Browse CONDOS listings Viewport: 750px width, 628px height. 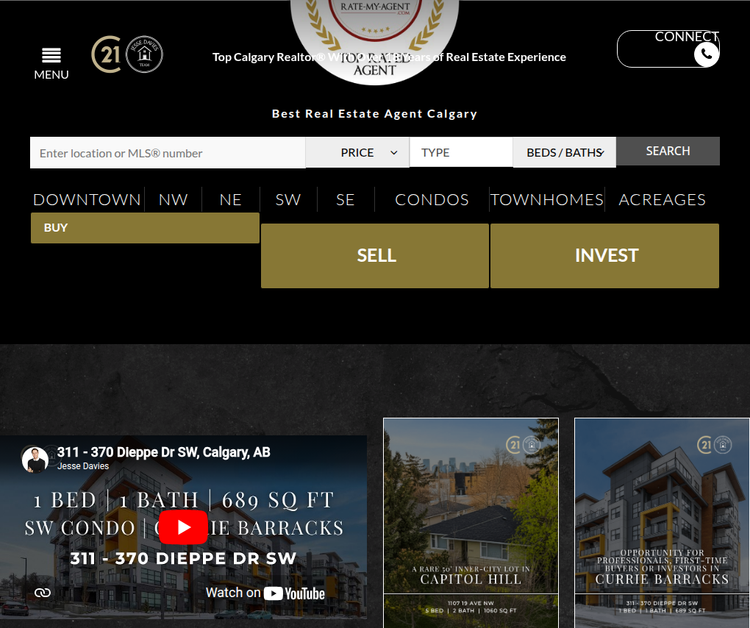click(x=432, y=199)
